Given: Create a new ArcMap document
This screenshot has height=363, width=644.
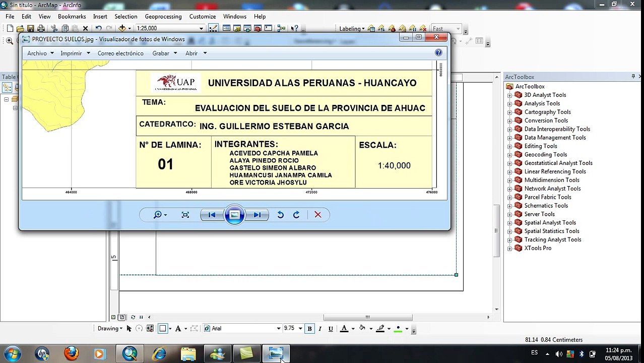Looking at the screenshot, I should coord(10,28).
